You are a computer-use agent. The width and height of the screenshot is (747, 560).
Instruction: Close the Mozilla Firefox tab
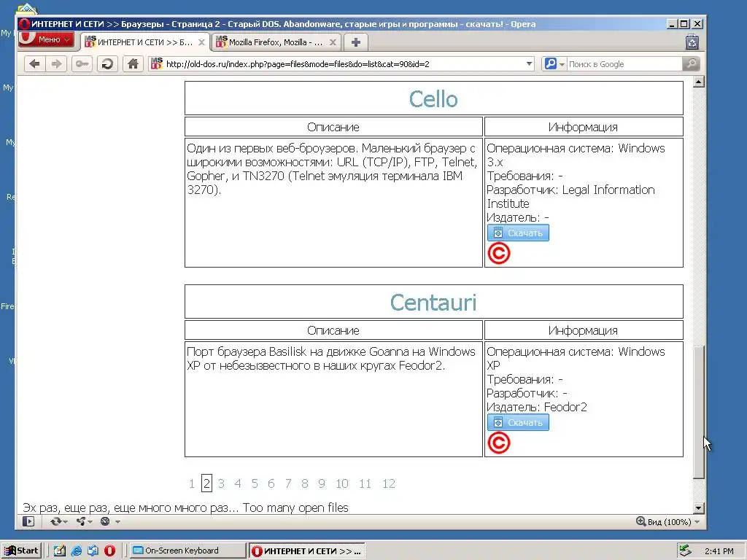coord(333,42)
